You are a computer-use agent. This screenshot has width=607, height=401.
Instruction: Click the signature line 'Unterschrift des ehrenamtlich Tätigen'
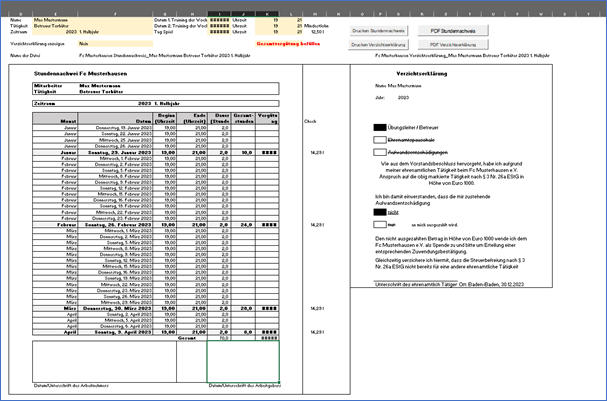coord(416,284)
